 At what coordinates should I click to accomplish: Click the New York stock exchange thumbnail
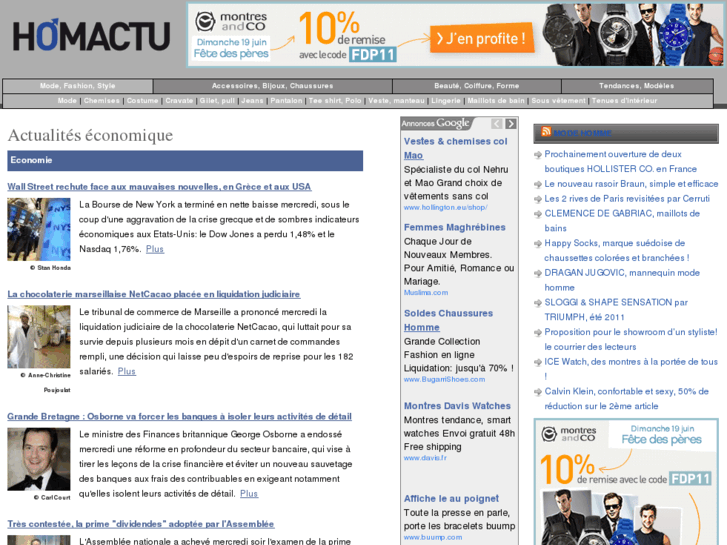click(39, 229)
